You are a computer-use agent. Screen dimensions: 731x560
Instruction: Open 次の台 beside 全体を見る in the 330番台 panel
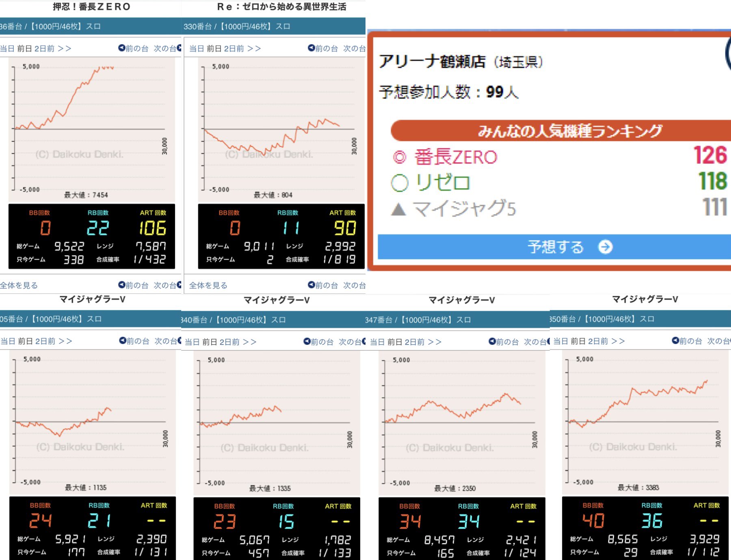pos(354,285)
